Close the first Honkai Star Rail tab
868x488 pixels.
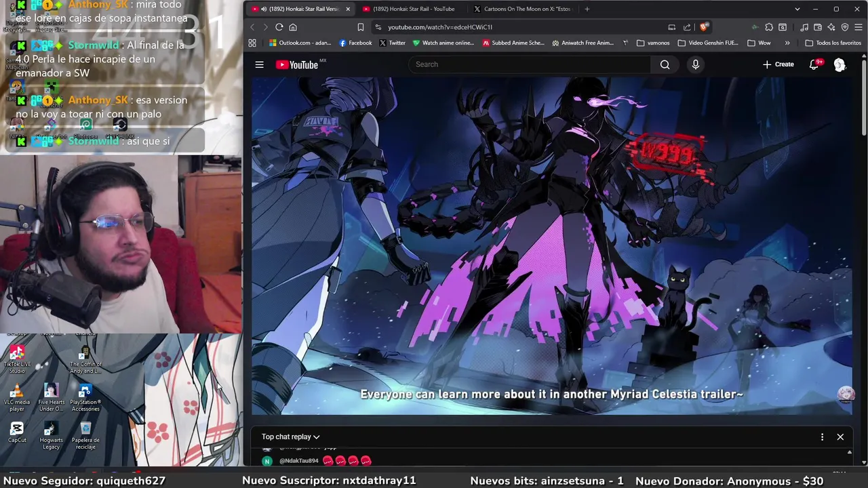coord(348,9)
